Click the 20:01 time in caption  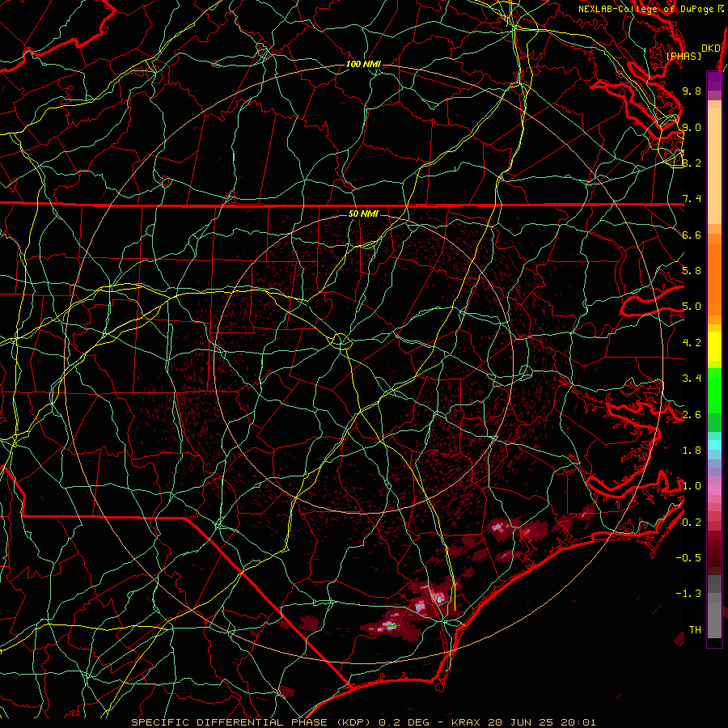(577, 722)
